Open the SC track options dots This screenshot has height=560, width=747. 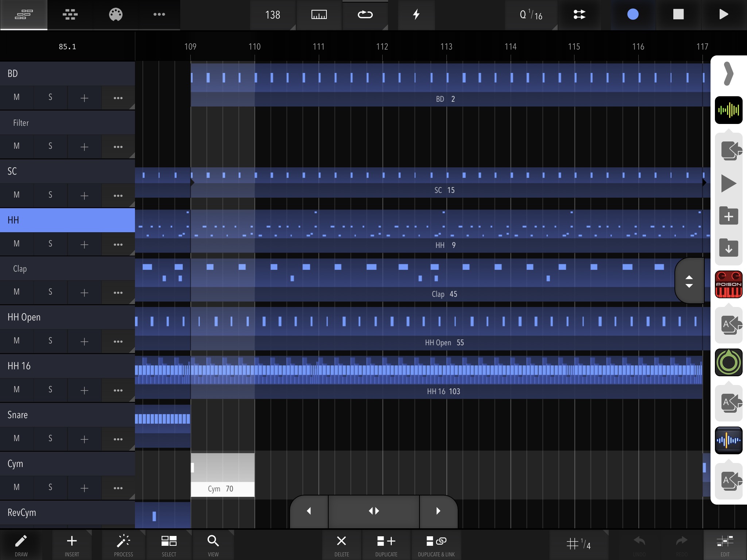click(118, 195)
